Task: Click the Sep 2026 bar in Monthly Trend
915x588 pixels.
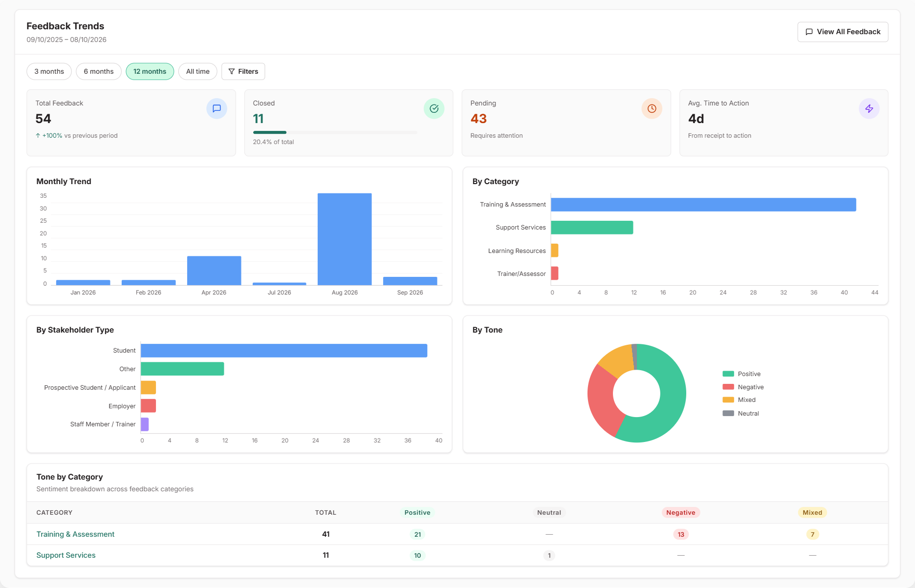Action: click(410, 281)
